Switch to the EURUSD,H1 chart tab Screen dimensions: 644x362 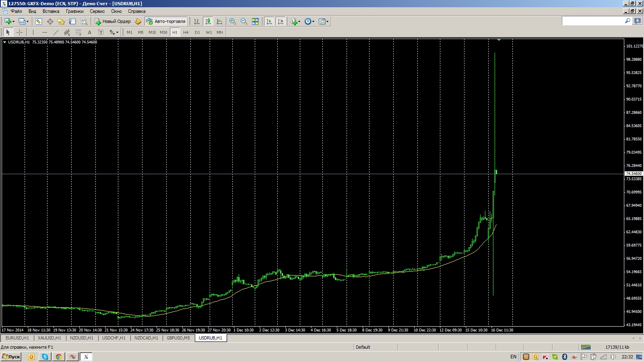17,338
